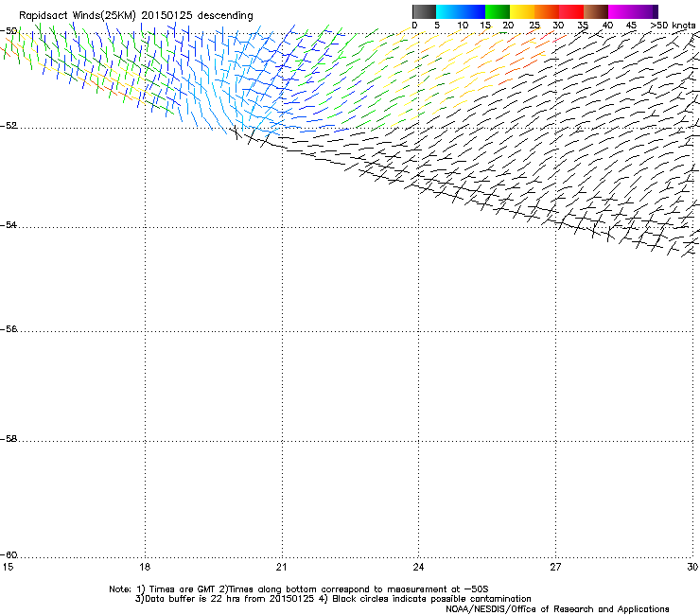Screen dimensions: 700x615
Task: Click the 18 longitude axis label
Action: [145, 567]
